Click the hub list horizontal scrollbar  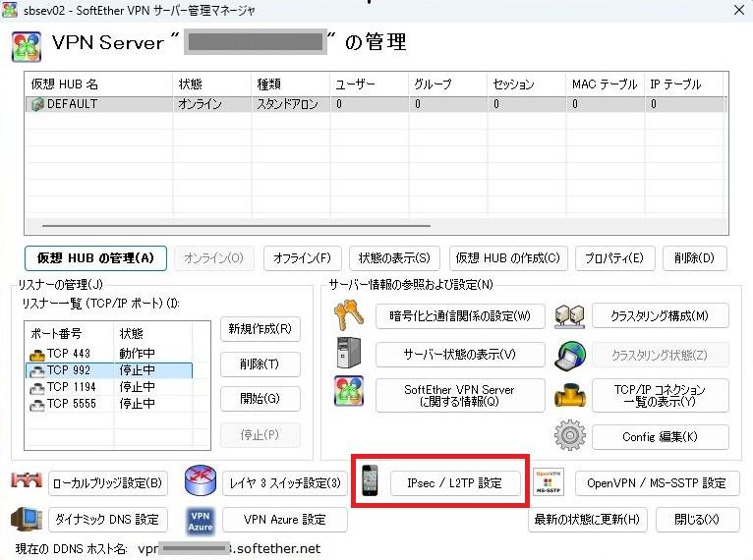coord(236,225)
